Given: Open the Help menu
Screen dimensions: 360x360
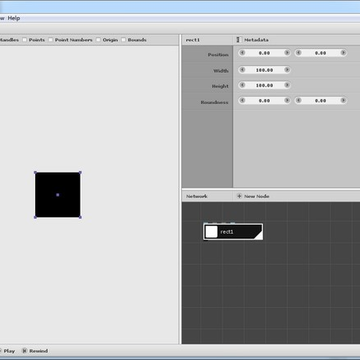Looking at the screenshot, I should [14, 18].
